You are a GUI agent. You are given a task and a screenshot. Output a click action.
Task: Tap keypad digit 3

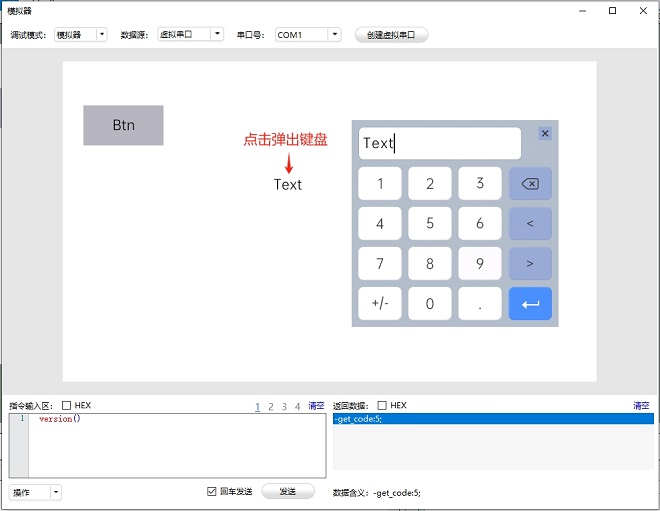click(x=480, y=184)
